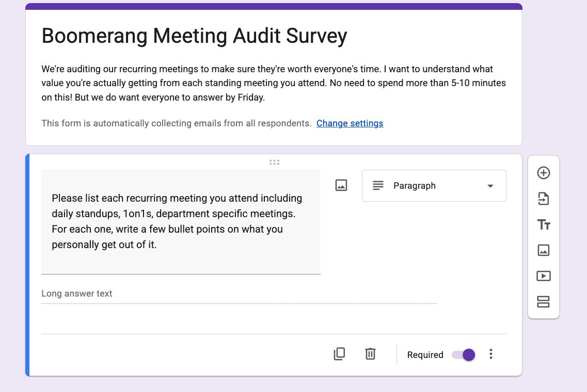Delete the question with the trash icon
Viewport: 587px width, 392px height.
coord(370,354)
